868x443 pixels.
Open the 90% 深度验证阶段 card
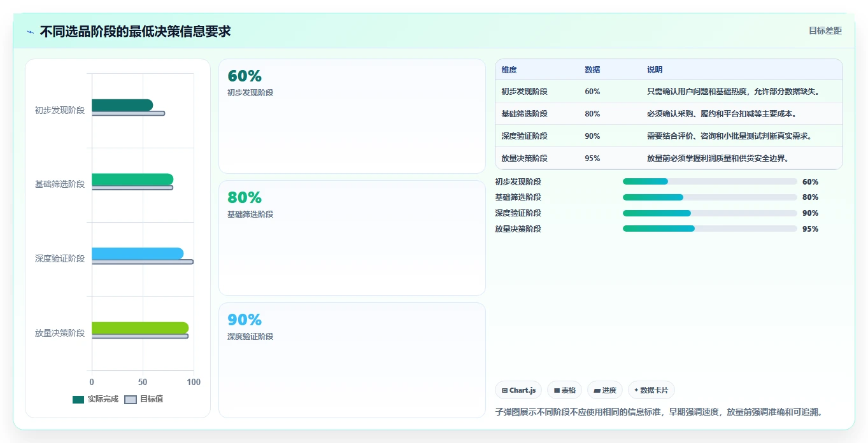click(x=352, y=360)
